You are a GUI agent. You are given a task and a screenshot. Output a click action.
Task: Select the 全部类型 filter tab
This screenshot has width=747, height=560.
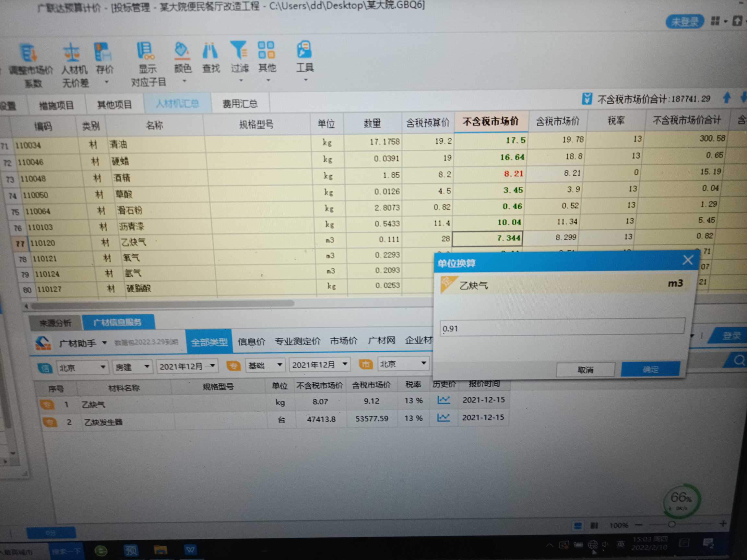[209, 342]
